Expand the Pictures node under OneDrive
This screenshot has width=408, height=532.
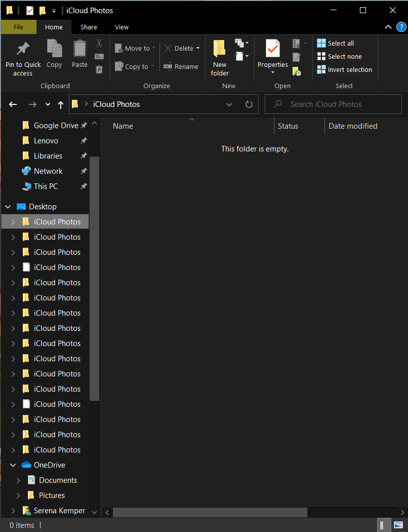pyautogui.click(x=18, y=496)
